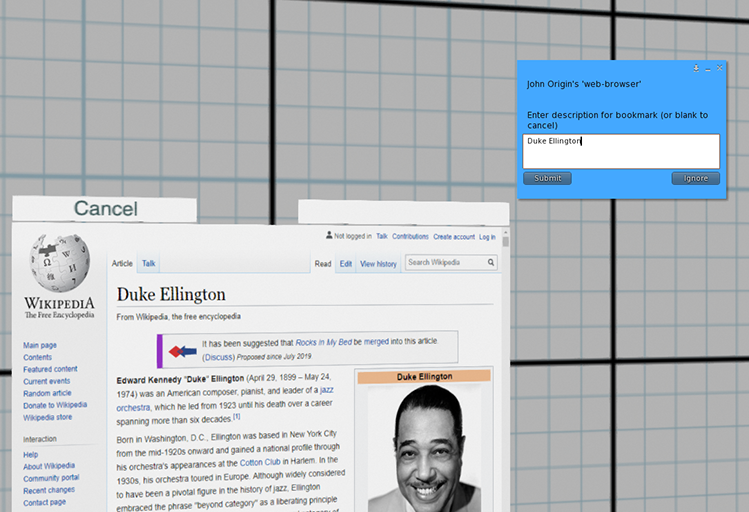Screen dimensions: 749x512
Task: Switch to the View history tab
Action: pos(378,264)
